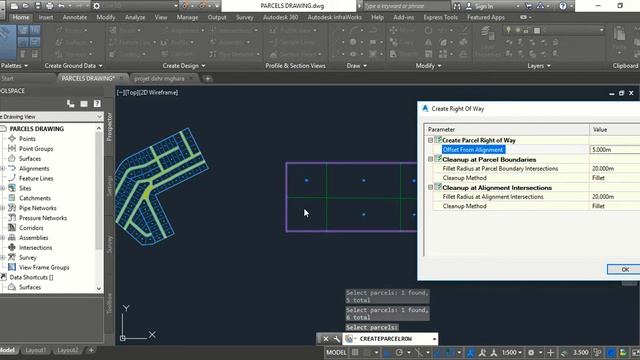
Task: Click Sign In in the title bar
Action: (x=484, y=6)
